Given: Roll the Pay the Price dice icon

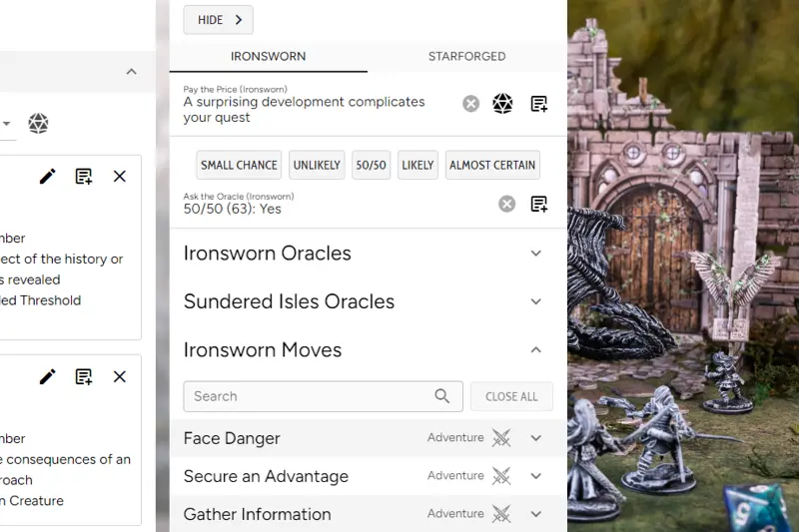Looking at the screenshot, I should point(503,104).
